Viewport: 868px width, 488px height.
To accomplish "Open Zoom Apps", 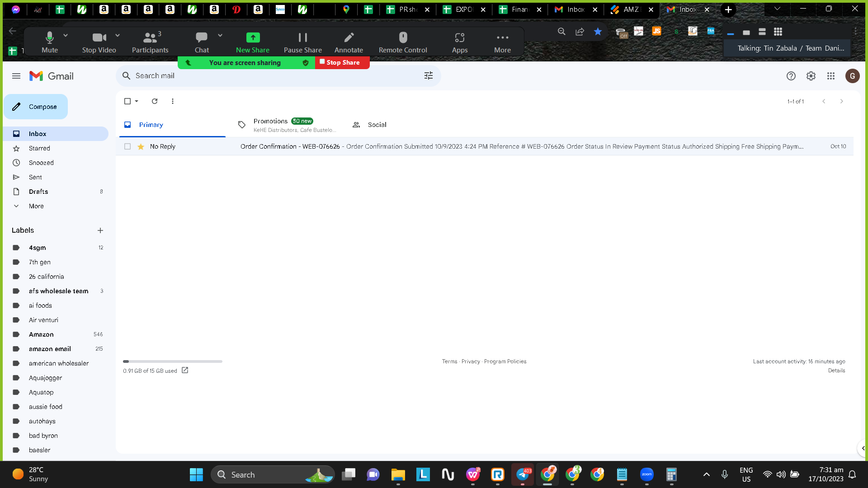I will [x=460, y=42].
